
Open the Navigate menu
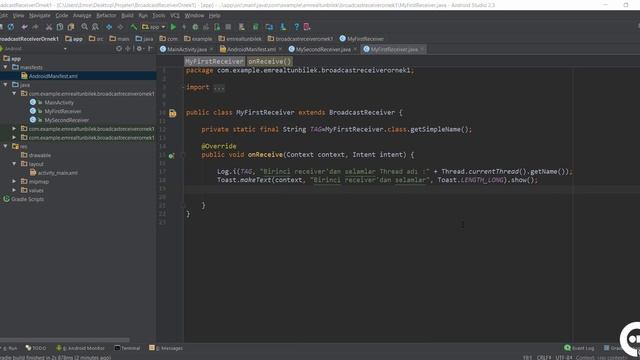[x=40, y=16]
